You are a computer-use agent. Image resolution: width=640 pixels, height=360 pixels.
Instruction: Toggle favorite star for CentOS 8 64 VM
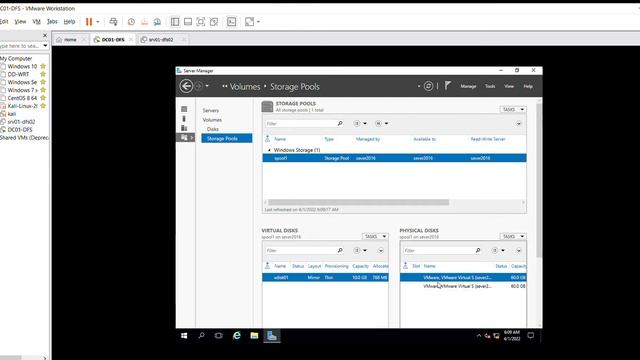click(x=43, y=98)
